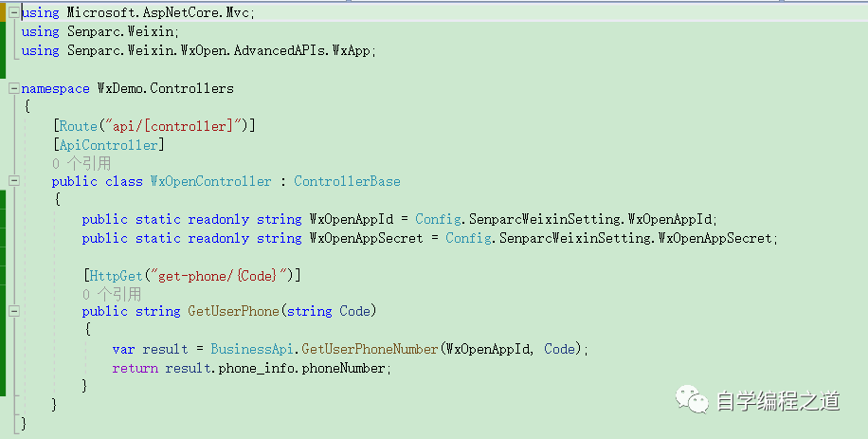Collapse the WxOpenController class block

coord(14,180)
